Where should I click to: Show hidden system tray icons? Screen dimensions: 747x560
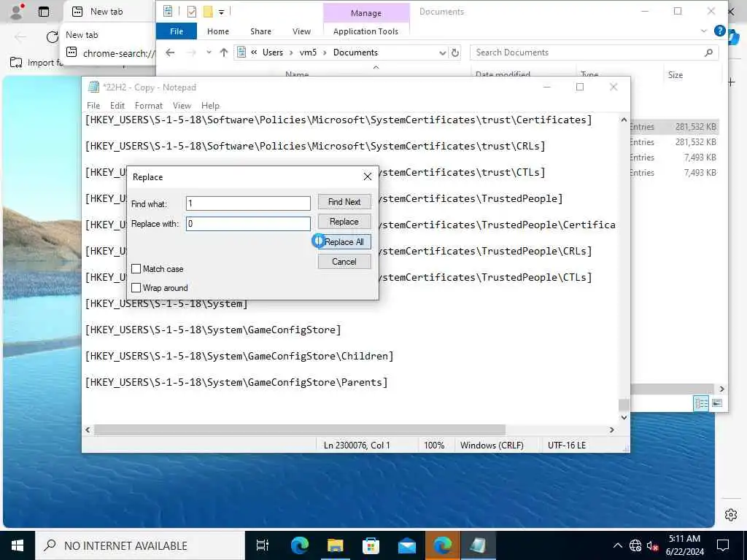click(x=617, y=545)
